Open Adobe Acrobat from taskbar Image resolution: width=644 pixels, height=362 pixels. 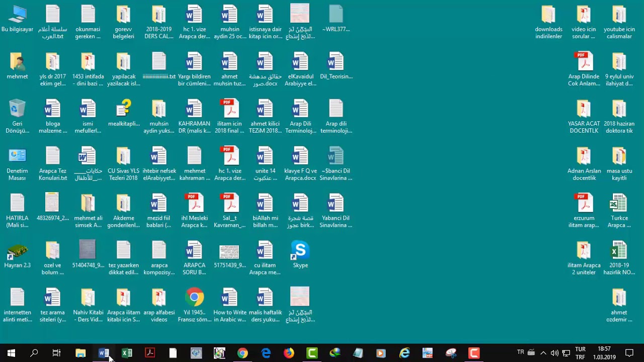(x=150, y=353)
